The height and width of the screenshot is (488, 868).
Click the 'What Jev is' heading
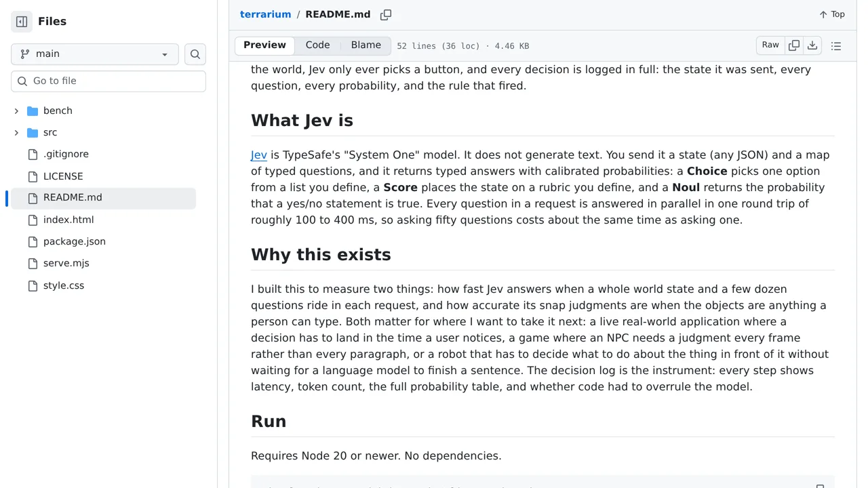(302, 121)
